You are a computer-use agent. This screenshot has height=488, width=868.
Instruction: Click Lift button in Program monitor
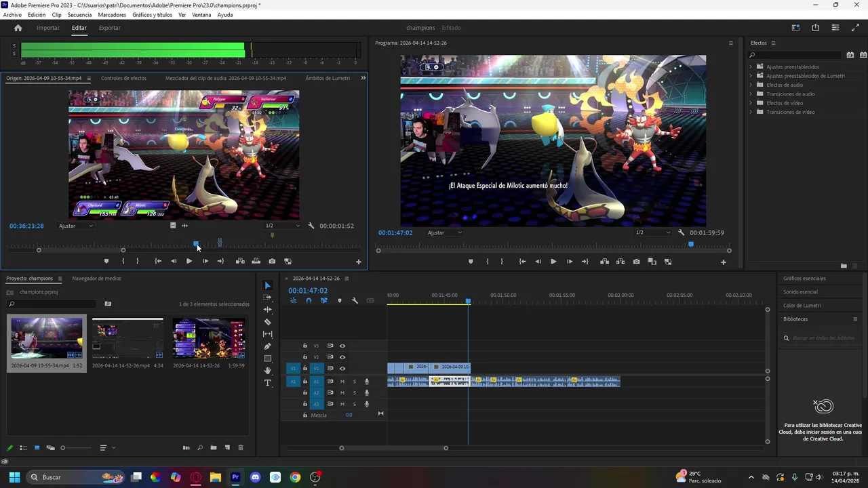[x=604, y=262]
